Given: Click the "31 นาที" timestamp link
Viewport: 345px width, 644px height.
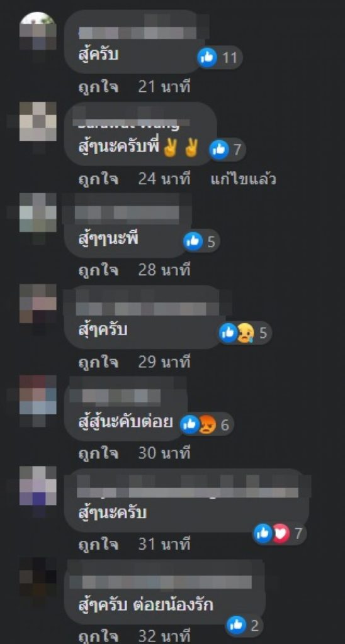Looking at the screenshot, I should tap(164, 545).
